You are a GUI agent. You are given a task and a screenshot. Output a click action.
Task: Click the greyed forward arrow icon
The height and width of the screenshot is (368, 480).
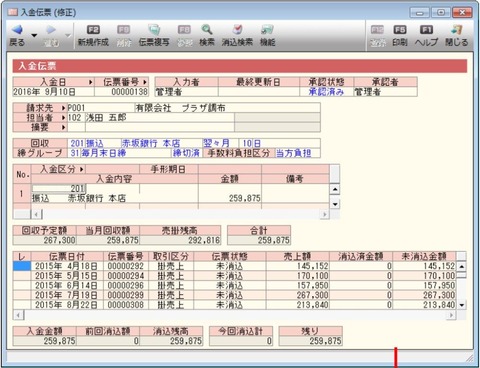pos(51,30)
